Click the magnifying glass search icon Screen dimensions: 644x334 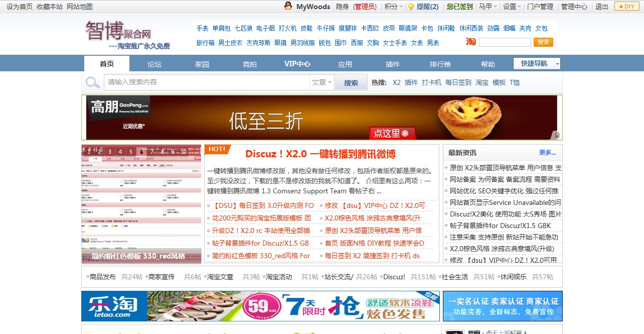93,82
